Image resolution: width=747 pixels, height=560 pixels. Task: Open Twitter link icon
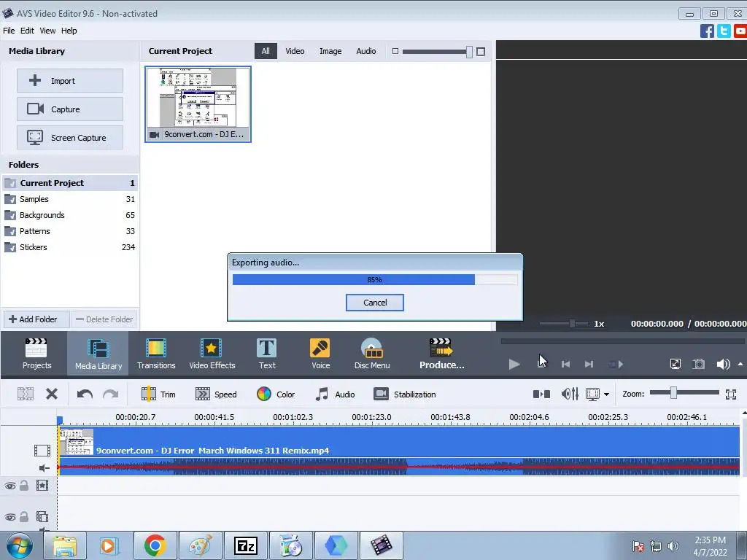click(724, 31)
